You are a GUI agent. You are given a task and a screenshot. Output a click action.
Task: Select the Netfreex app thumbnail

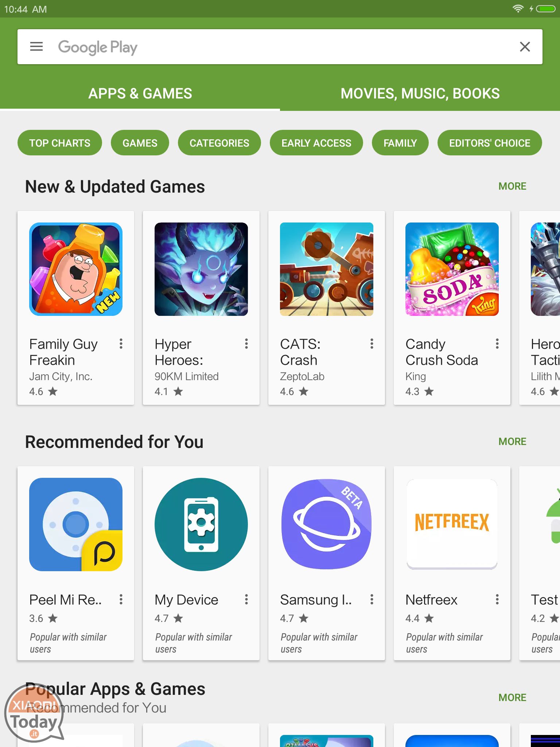click(x=452, y=525)
